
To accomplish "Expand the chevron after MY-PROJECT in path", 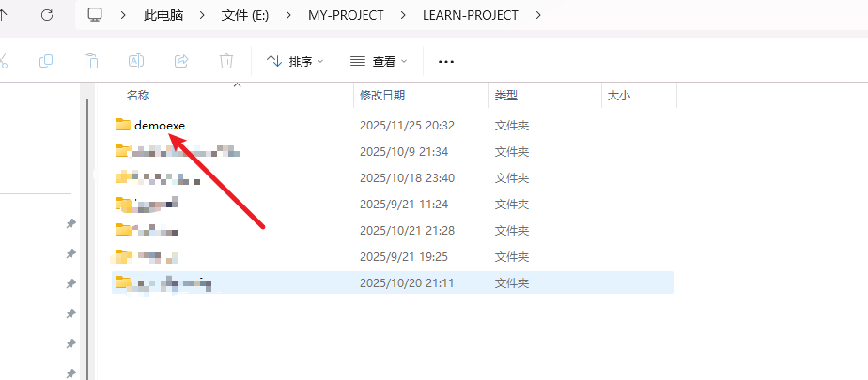I will click(403, 15).
